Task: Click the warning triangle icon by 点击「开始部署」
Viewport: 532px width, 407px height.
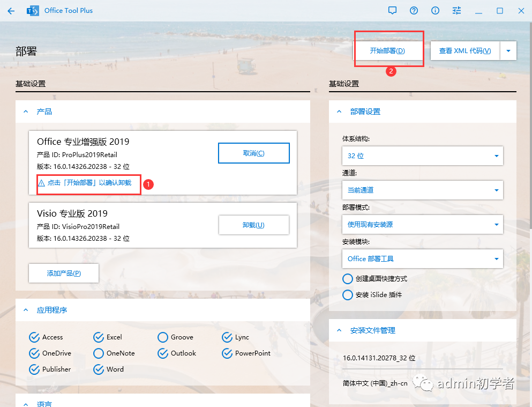Action: click(x=41, y=183)
